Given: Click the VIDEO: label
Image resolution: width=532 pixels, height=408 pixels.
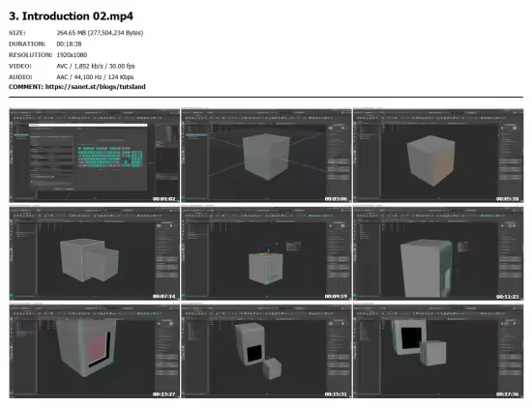Looking at the screenshot, I should pos(20,66).
